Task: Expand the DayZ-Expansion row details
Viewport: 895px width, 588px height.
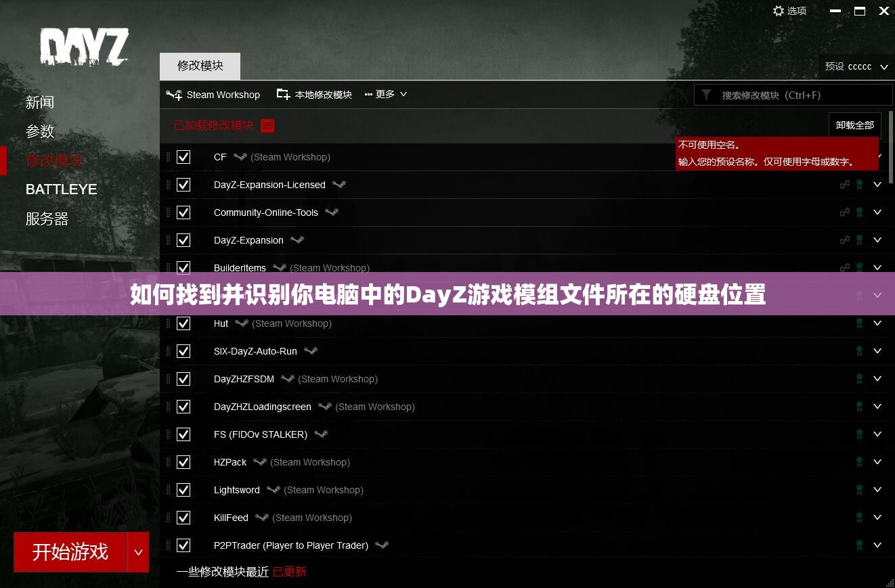Action: point(878,240)
